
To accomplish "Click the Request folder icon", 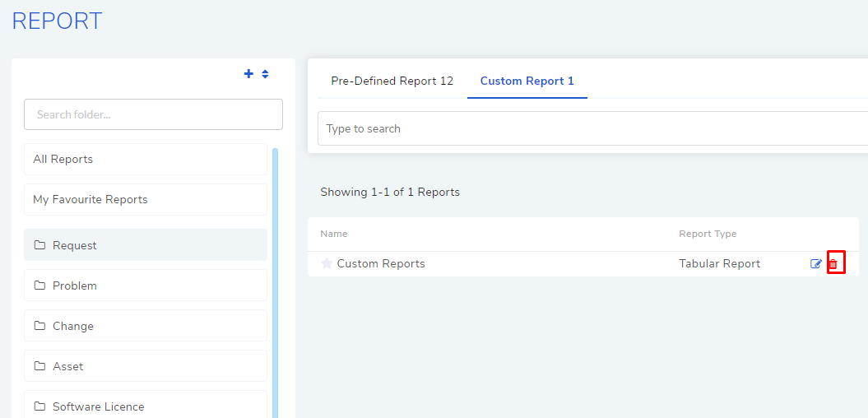I will pyautogui.click(x=39, y=244).
